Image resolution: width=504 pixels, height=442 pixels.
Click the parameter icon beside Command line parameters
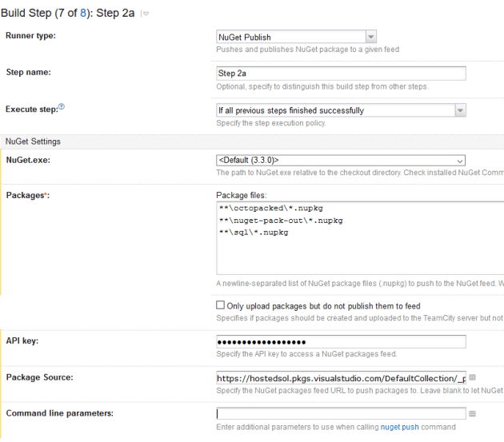(x=473, y=413)
